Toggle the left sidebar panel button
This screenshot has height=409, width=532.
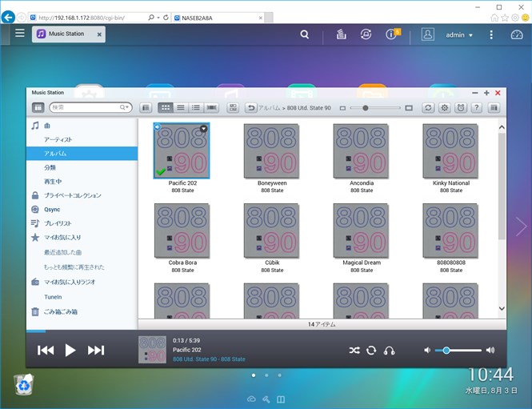click(x=38, y=107)
